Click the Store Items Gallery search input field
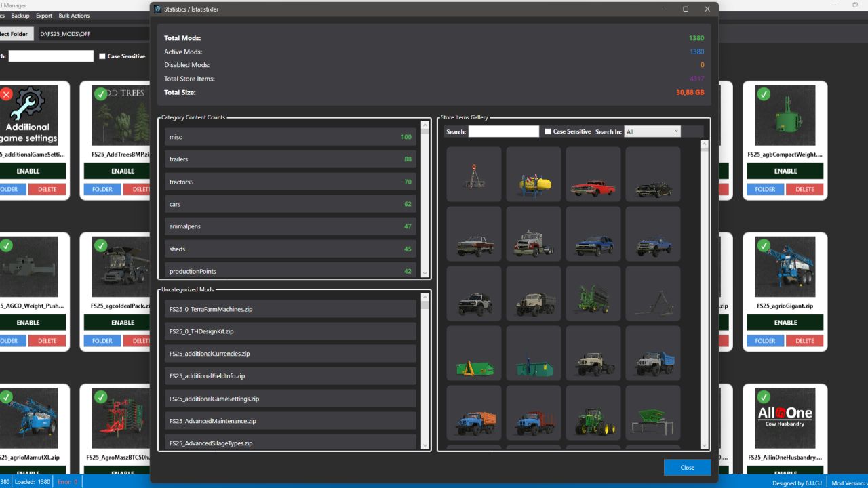This screenshot has width=868, height=488. click(x=502, y=131)
